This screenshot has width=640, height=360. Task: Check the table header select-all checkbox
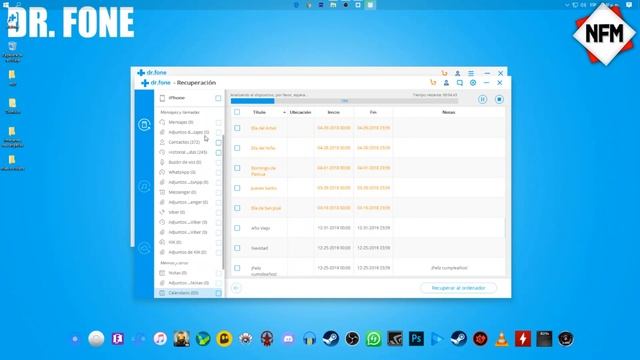(x=237, y=112)
